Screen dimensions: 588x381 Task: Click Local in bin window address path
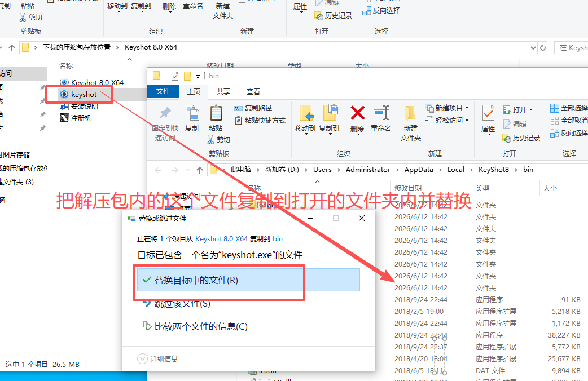point(455,170)
